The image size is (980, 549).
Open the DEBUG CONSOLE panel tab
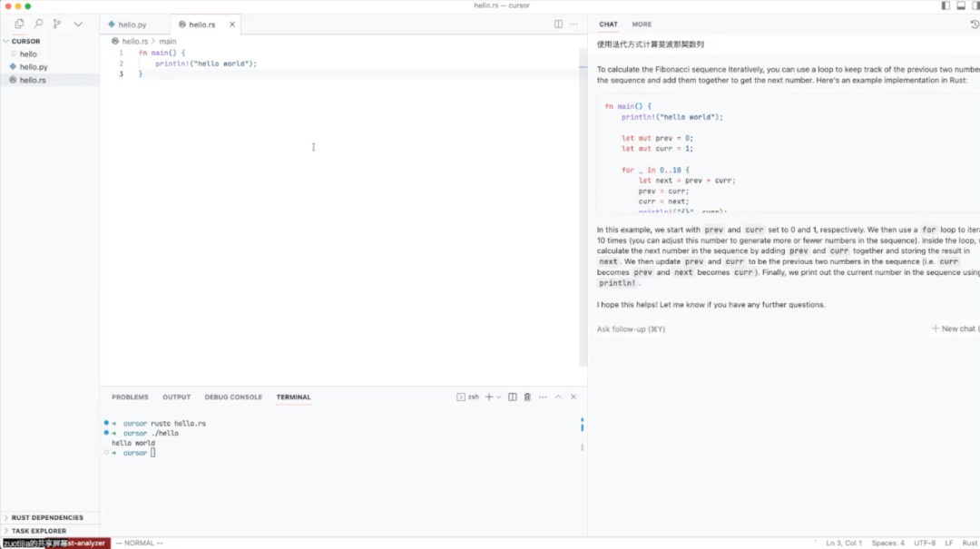(x=232, y=397)
